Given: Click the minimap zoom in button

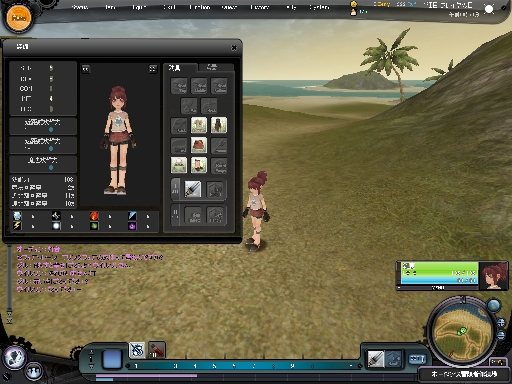Looking at the screenshot, I should (501, 323).
